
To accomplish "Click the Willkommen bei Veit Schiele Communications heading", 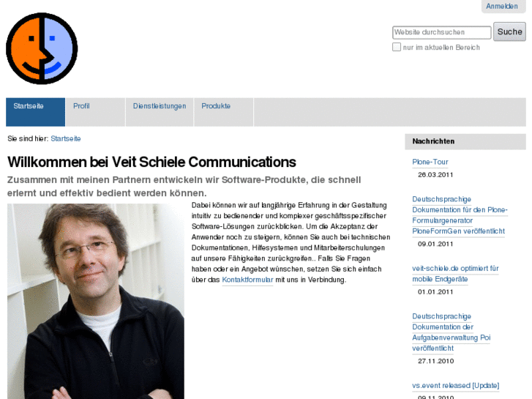I will click(151, 162).
